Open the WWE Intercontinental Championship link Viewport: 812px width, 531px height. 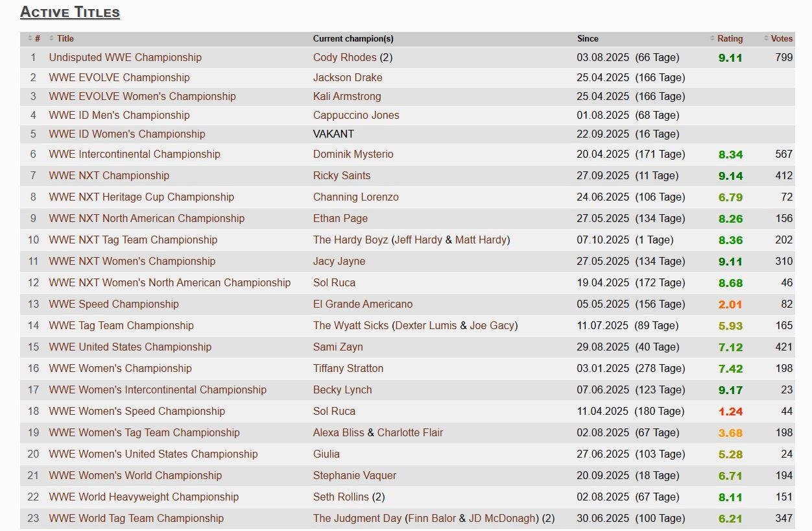click(134, 154)
